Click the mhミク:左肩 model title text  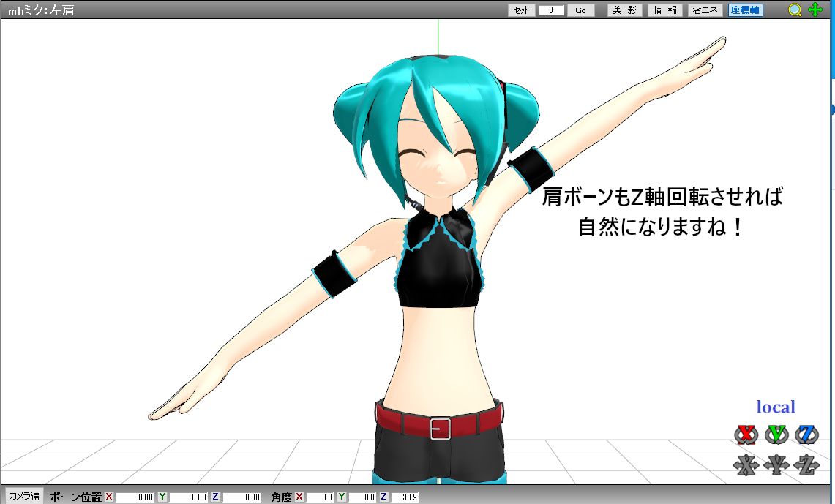[41, 10]
